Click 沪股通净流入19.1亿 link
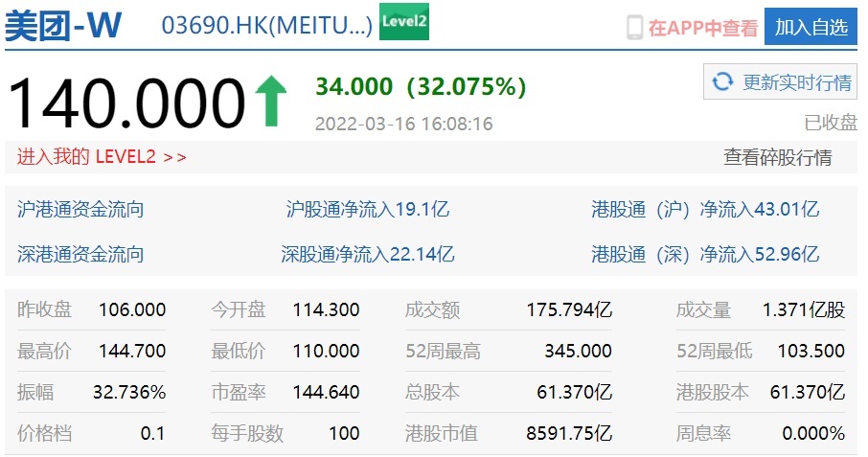This screenshot has height=457, width=868. coord(368,209)
